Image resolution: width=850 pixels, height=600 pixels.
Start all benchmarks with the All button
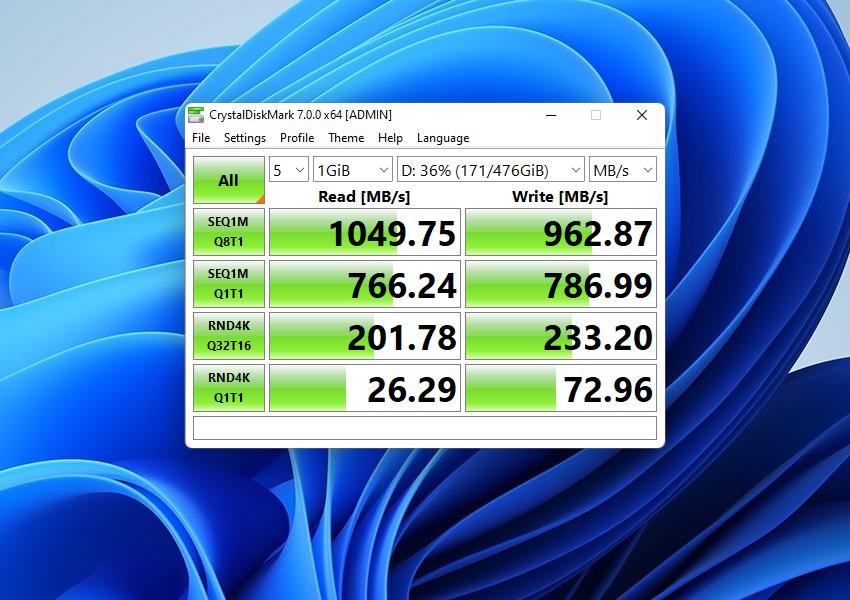[x=229, y=180]
